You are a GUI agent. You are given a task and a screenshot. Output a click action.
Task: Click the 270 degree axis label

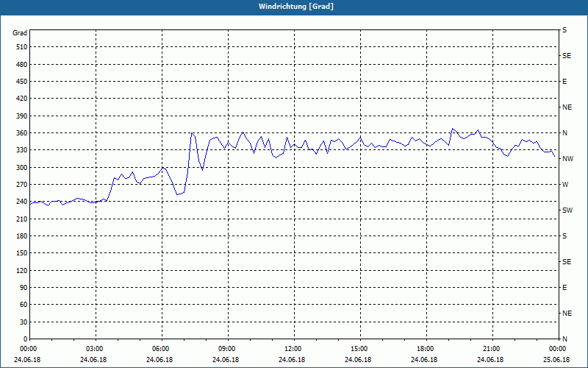tap(22, 185)
